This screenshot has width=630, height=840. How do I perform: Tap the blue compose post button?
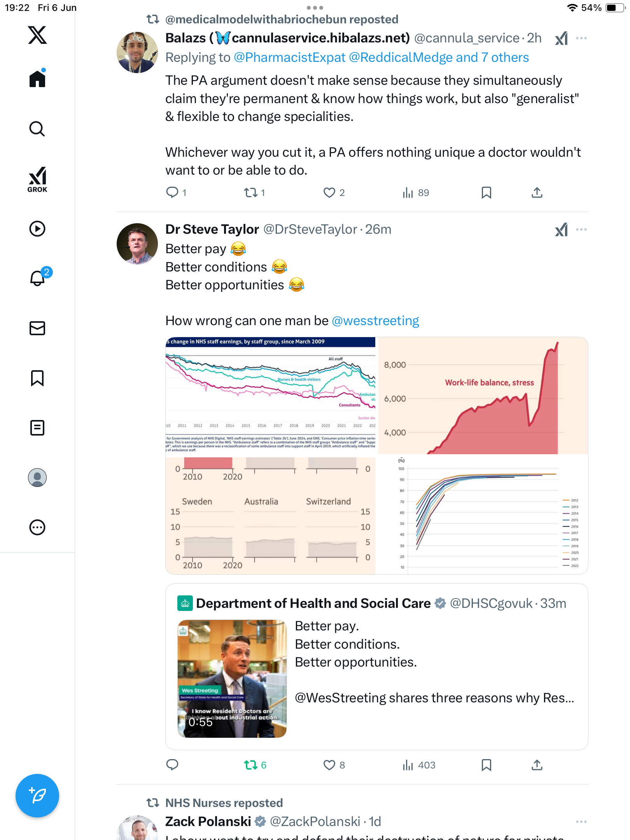tap(37, 796)
